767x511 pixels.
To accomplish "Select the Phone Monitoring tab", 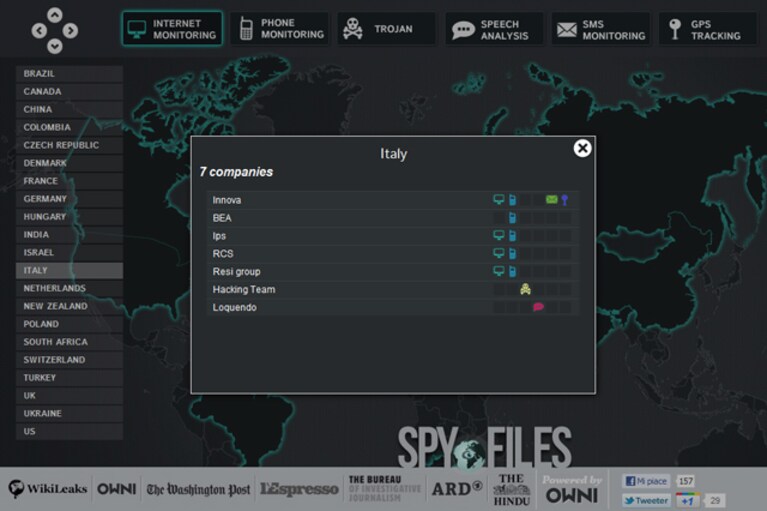I will [x=280, y=29].
